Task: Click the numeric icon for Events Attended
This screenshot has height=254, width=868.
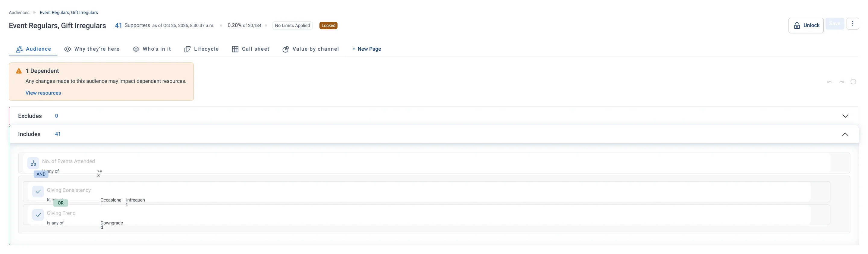Action: (x=33, y=163)
